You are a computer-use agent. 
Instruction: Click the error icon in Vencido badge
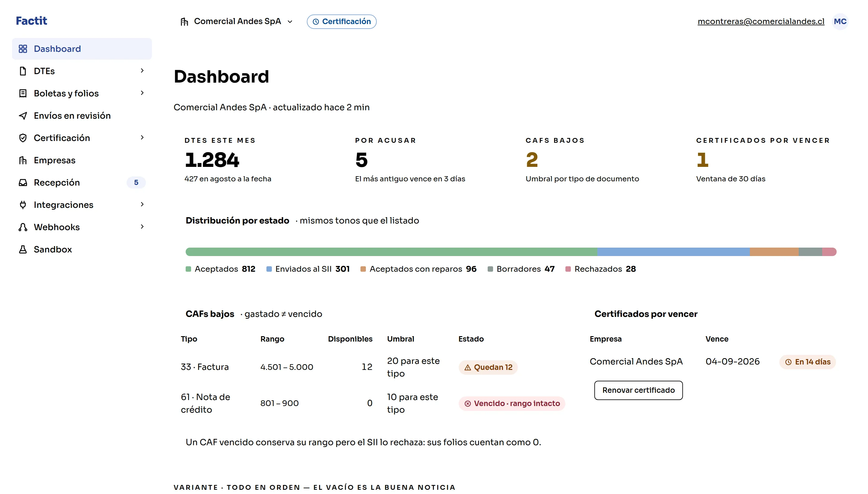coord(467,403)
